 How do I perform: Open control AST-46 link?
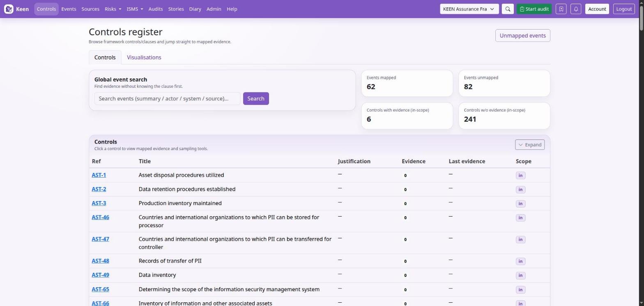100,217
